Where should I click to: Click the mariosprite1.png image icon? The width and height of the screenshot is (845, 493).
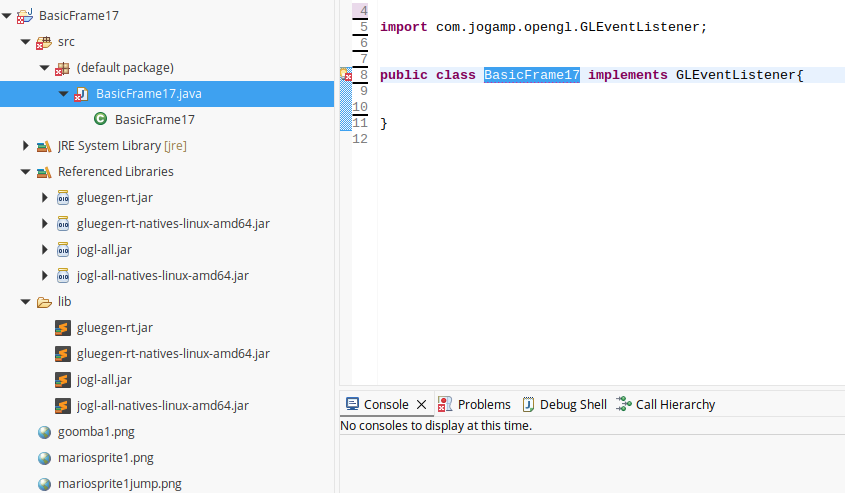pyautogui.click(x=44, y=458)
